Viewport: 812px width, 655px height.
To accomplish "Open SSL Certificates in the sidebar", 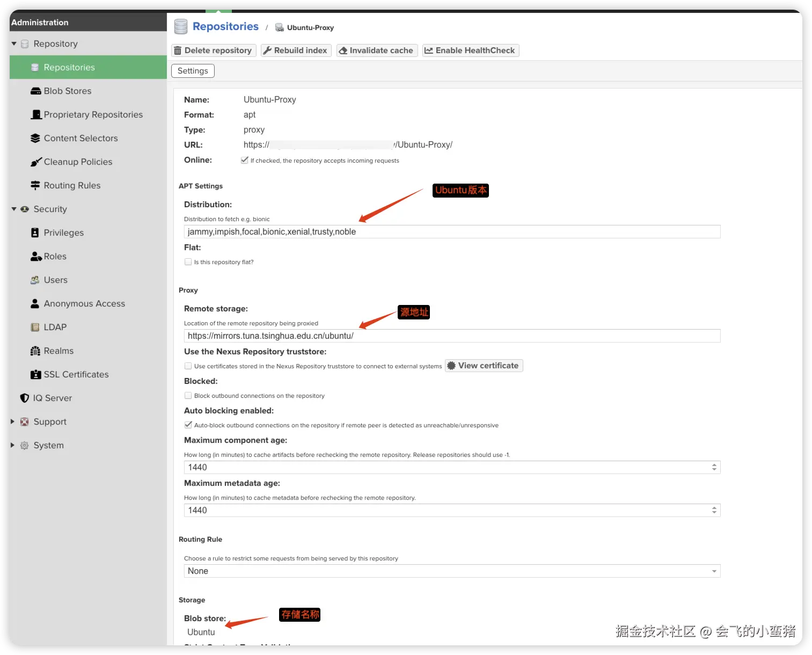I will (x=88, y=374).
